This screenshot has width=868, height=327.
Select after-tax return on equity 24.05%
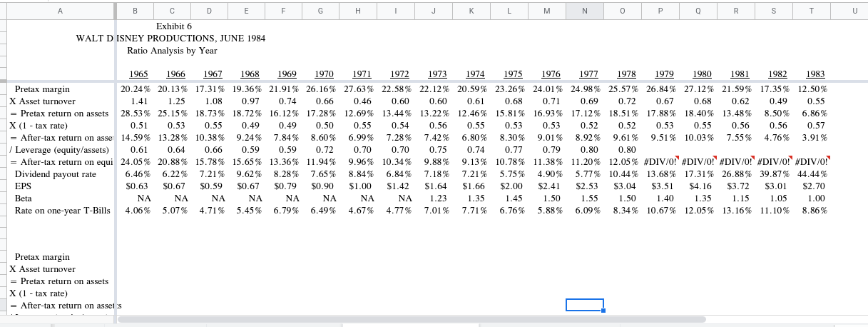click(x=136, y=162)
